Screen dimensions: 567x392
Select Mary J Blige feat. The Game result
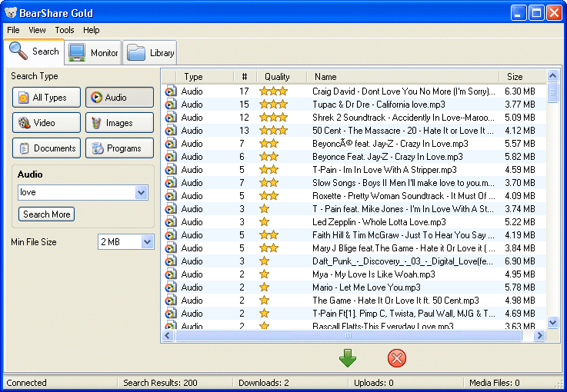404,248
